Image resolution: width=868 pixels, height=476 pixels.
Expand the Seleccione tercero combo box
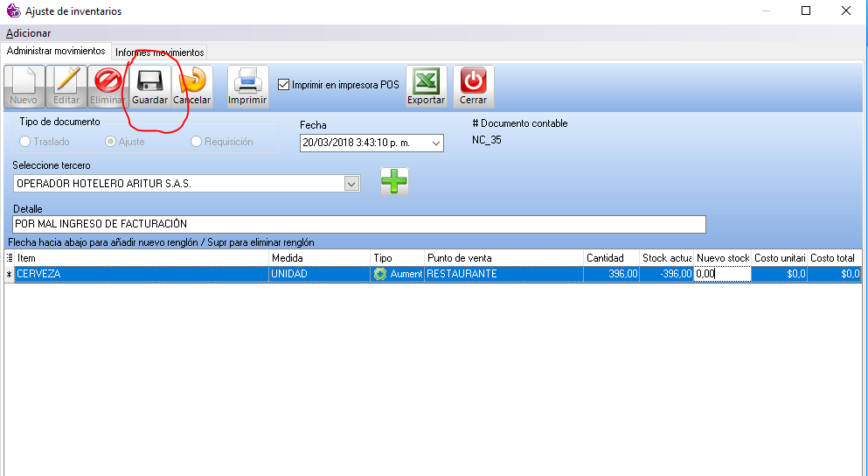(351, 184)
